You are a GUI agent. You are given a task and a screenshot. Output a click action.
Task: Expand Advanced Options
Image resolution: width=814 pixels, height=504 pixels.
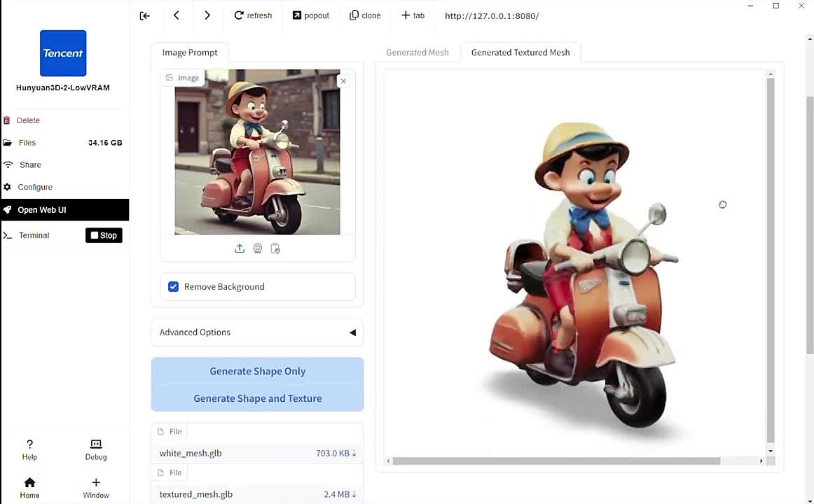(258, 332)
